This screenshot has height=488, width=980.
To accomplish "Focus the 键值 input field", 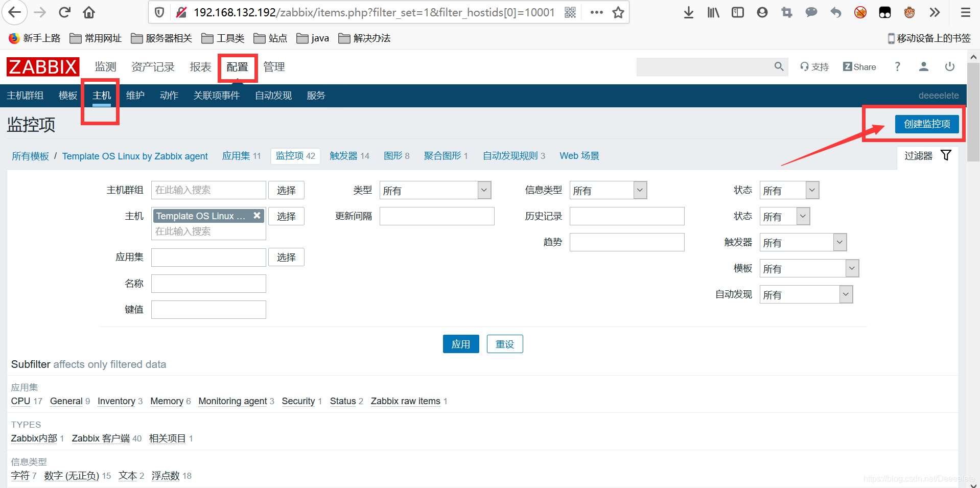I will pyautogui.click(x=208, y=310).
